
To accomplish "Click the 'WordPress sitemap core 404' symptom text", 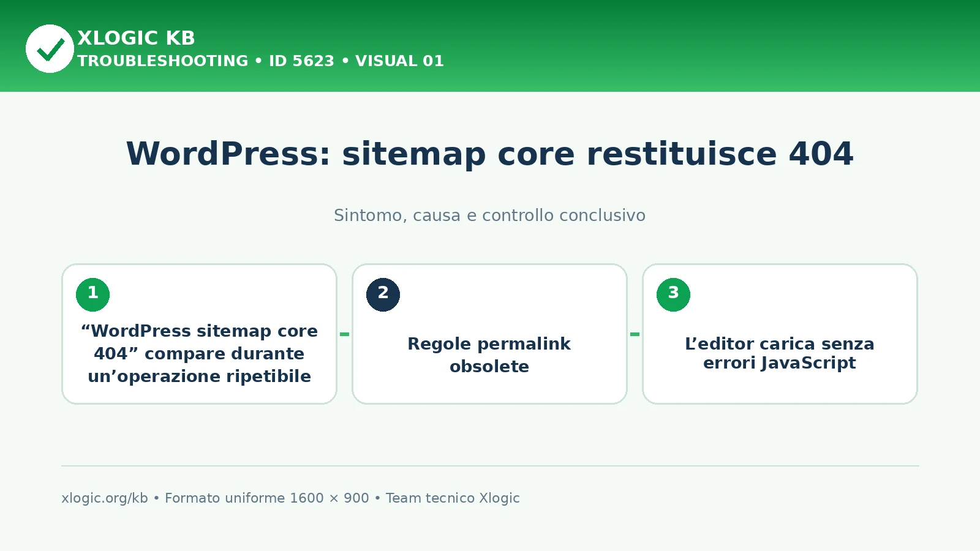I will tap(200, 354).
